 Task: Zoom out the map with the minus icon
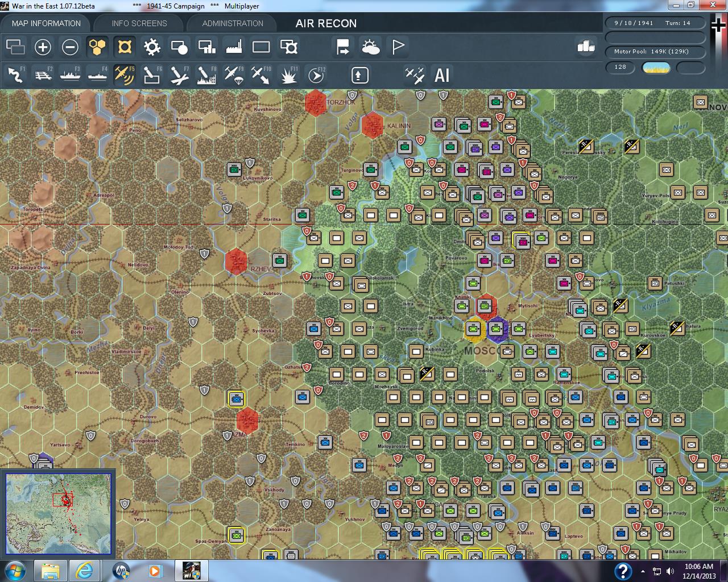tap(70, 47)
